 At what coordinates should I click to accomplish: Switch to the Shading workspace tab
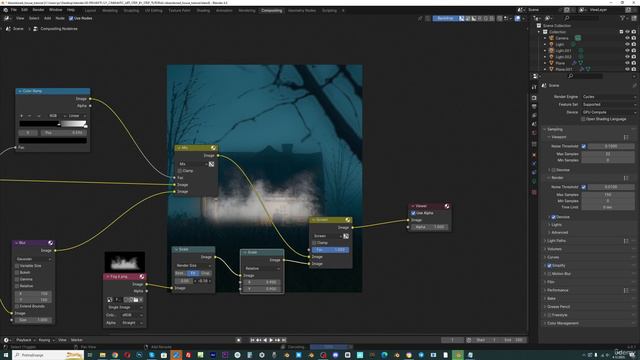[203, 11]
